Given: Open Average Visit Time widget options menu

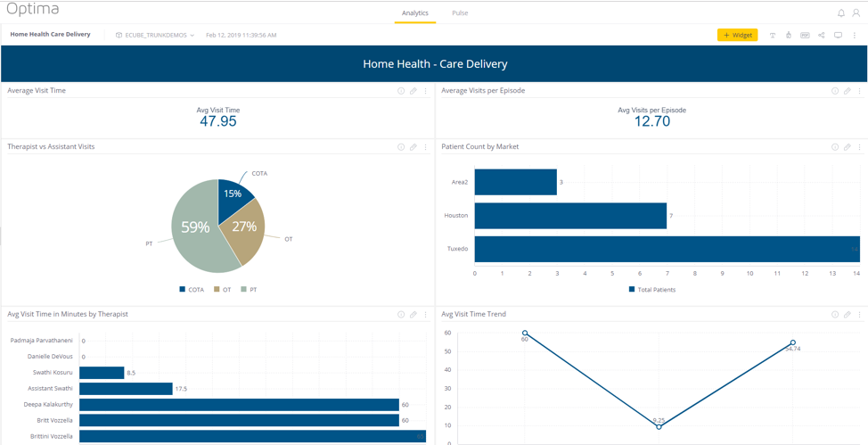Looking at the screenshot, I should click(425, 91).
